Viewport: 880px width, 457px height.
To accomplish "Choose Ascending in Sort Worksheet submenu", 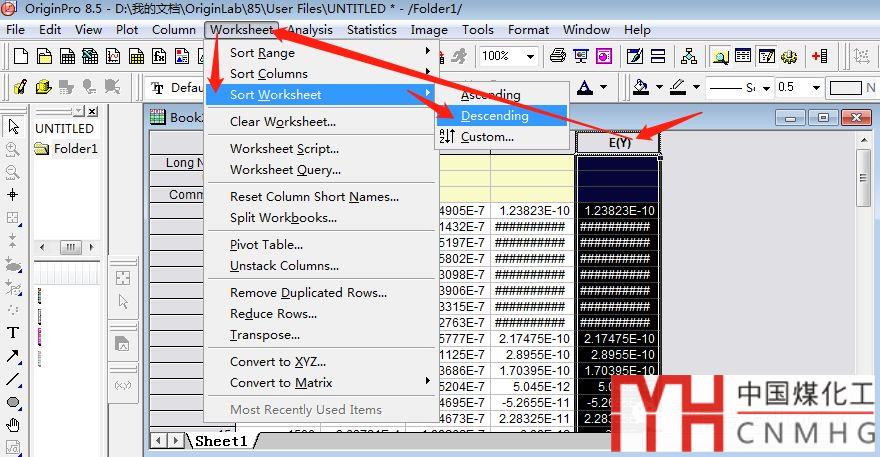I will pyautogui.click(x=502, y=95).
